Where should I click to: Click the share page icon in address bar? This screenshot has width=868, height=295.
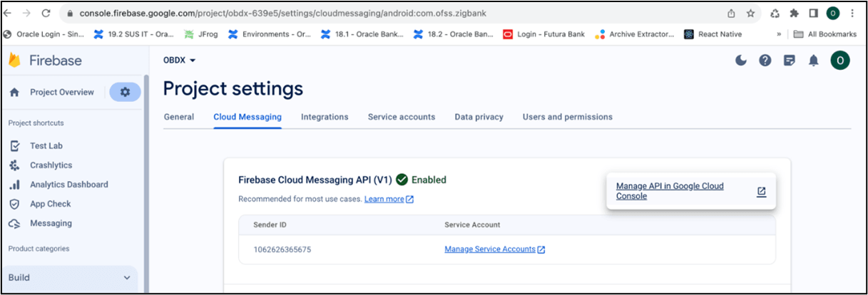click(732, 13)
